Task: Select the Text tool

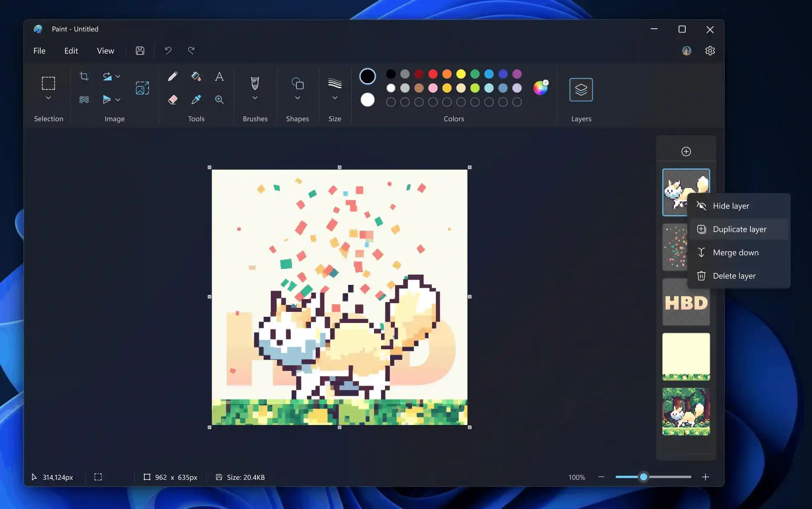Action: coord(219,76)
